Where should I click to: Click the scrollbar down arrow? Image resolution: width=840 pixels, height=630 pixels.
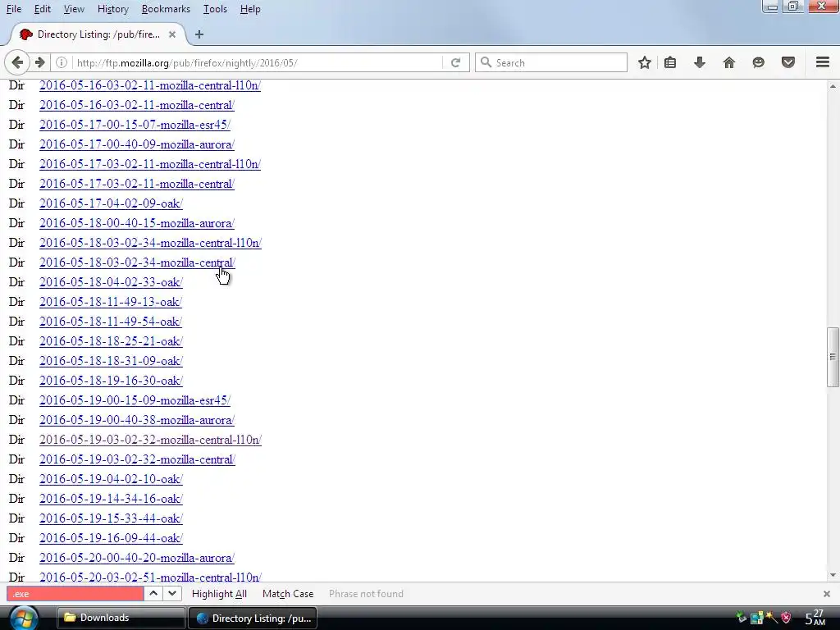tap(833, 575)
